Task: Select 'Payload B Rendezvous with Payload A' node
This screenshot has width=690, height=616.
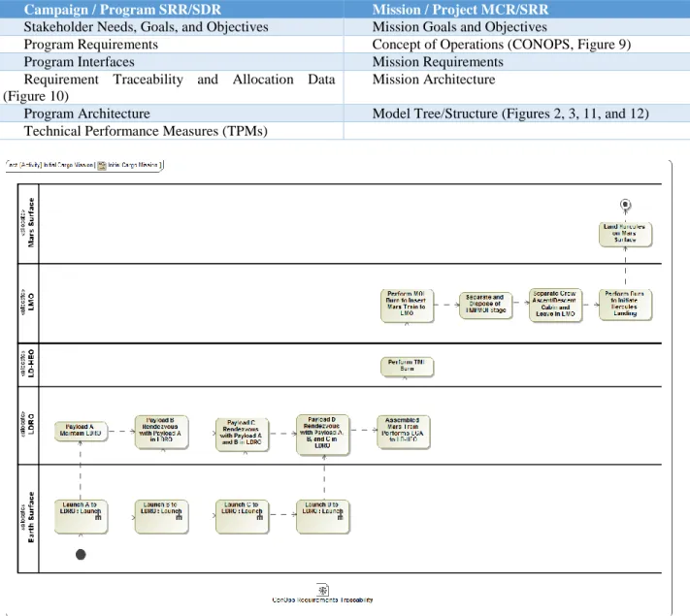Action: click(x=161, y=432)
